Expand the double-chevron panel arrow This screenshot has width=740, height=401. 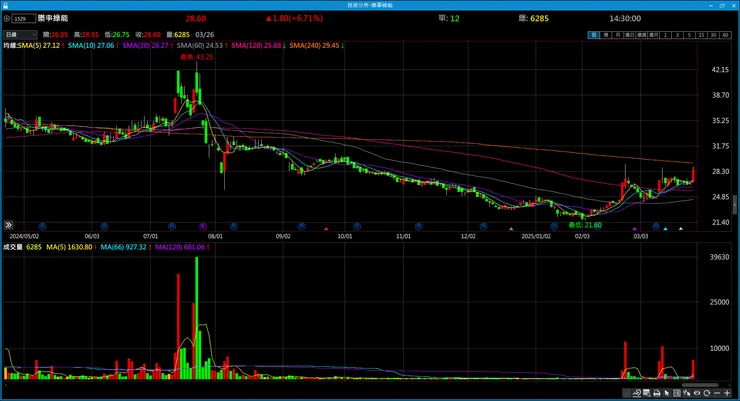click(x=8, y=225)
